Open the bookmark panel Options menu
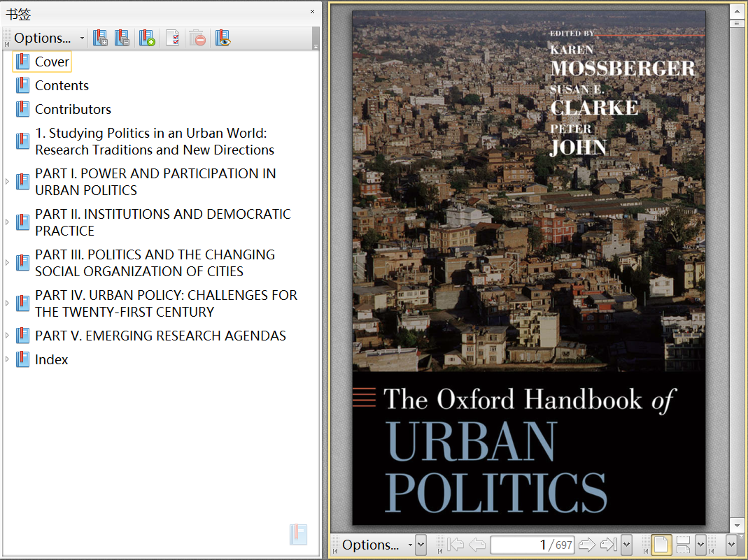Screen dimensions: 748x560 pyautogui.click(x=43, y=38)
